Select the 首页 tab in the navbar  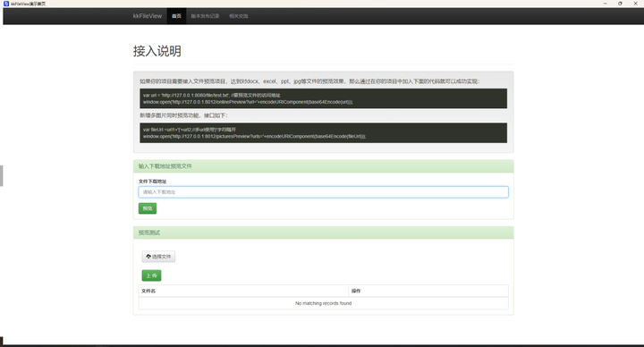(x=176, y=16)
